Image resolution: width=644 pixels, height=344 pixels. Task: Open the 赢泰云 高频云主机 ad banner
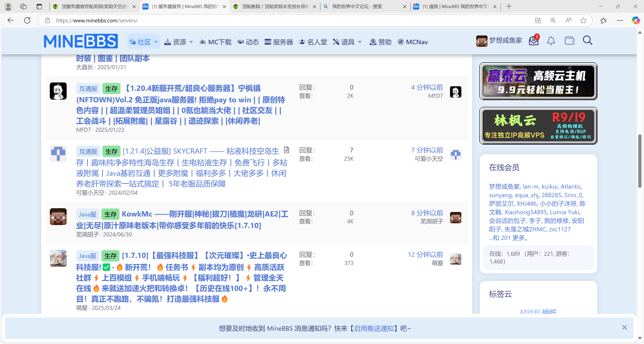538,81
